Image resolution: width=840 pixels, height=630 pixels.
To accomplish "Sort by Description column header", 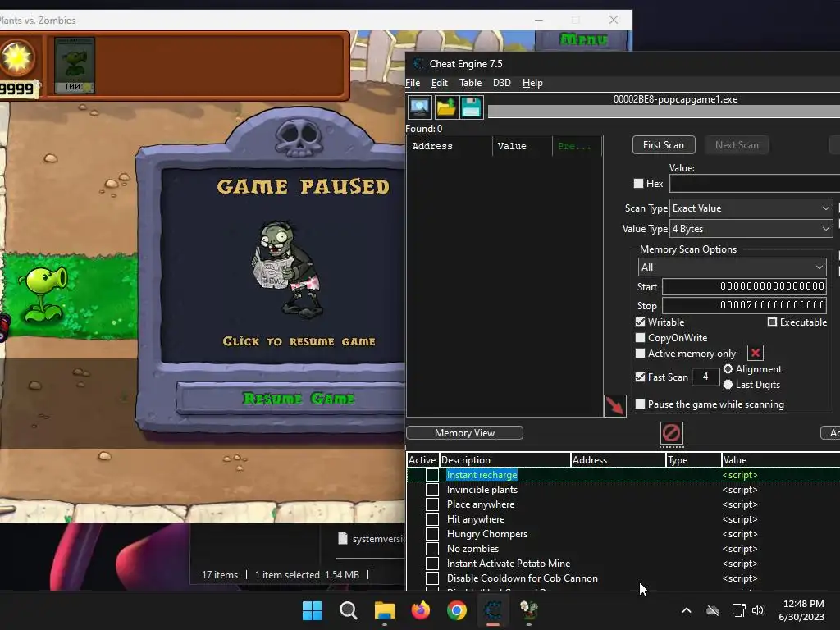I will [505, 459].
